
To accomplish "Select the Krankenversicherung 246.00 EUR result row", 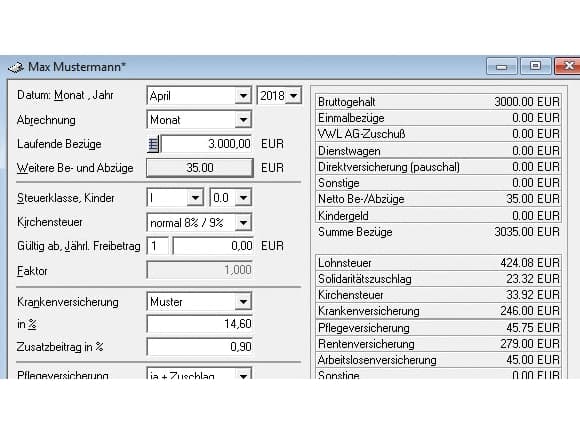I will click(438, 311).
